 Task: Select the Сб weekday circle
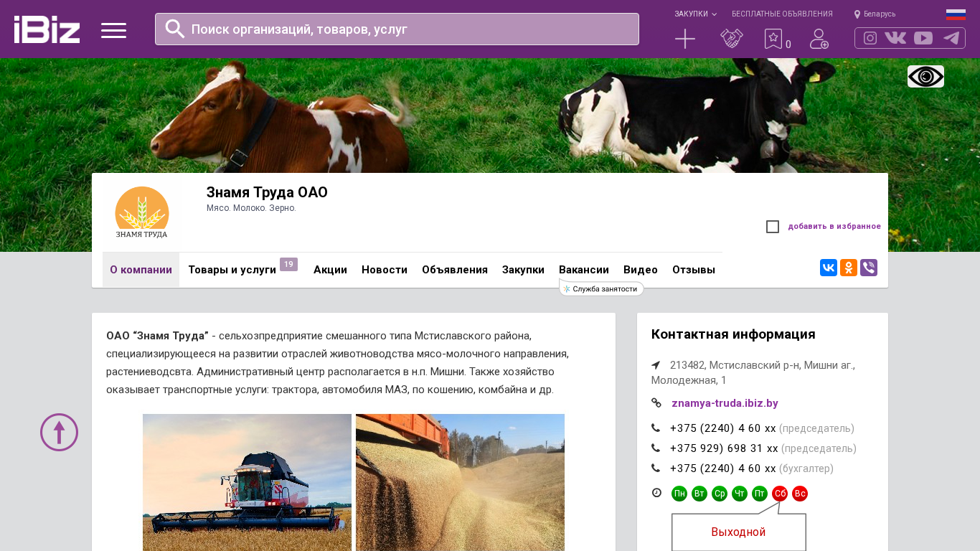pos(780,494)
